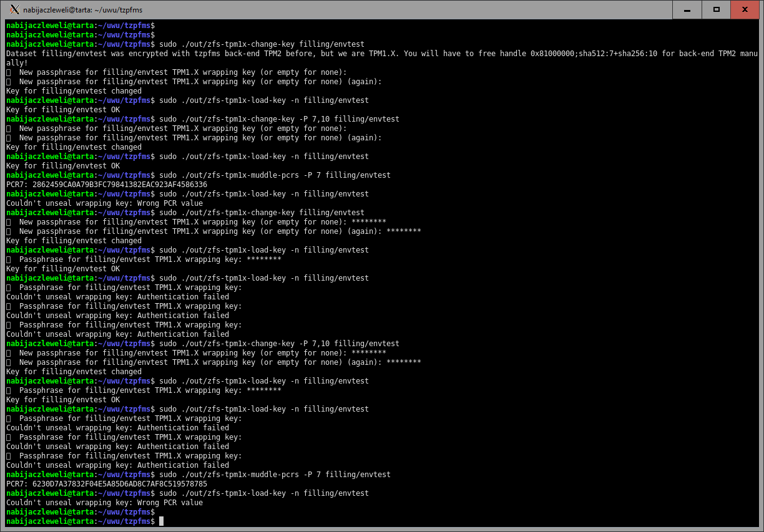
Task: Click the last 'Authentication failed' error message
Action: pyautogui.click(x=117, y=465)
